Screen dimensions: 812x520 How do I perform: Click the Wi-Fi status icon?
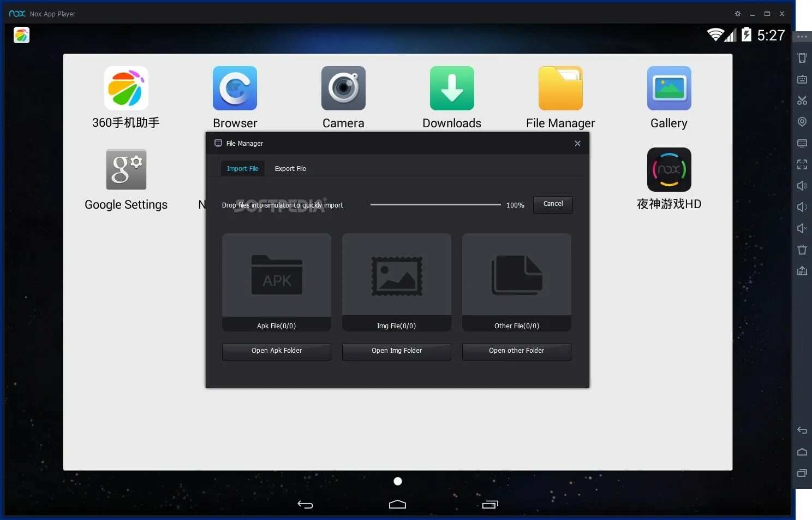tap(715, 34)
